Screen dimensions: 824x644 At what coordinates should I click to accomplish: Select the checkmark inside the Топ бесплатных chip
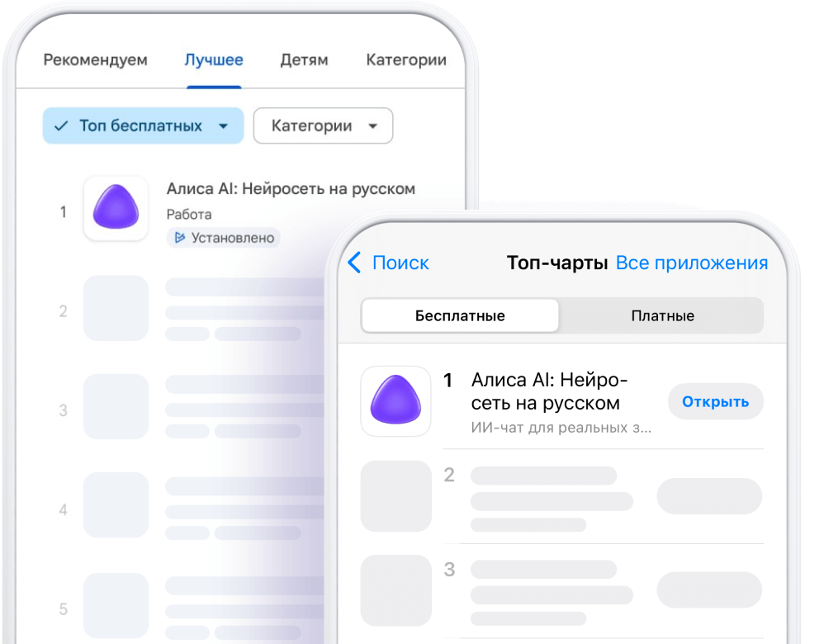[x=60, y=125]
